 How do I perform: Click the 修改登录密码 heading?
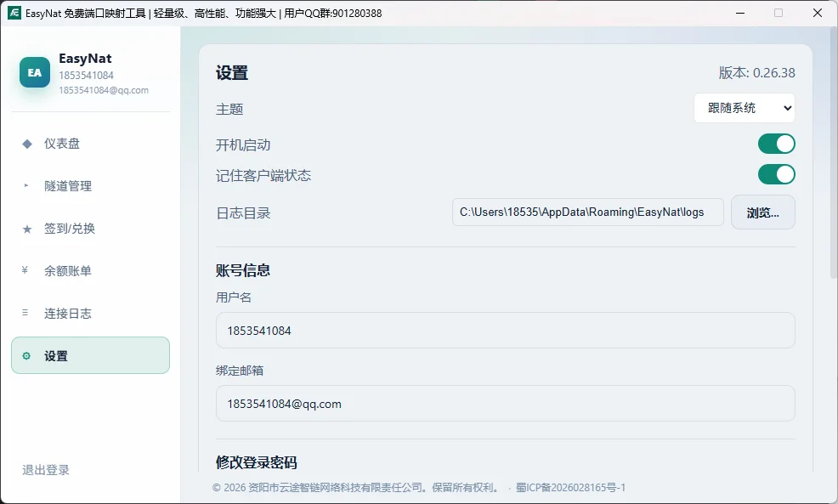point(257,462)
